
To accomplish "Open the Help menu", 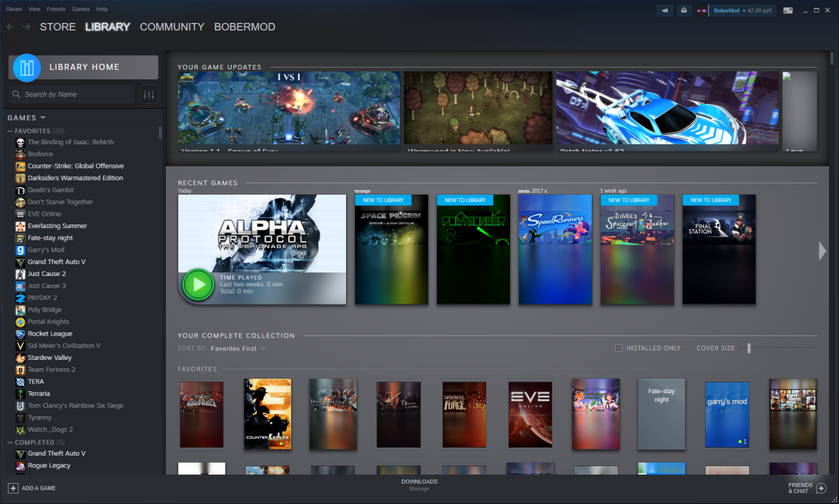I will [102, 9].
